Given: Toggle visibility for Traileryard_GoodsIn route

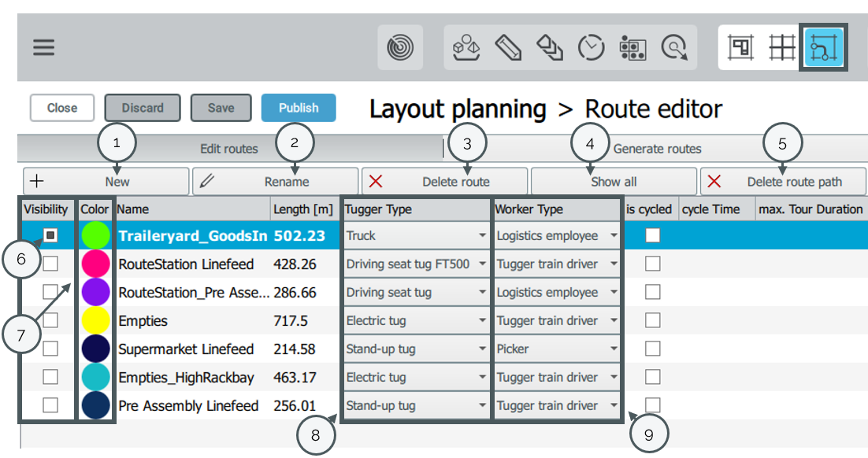Looking at the screenshot, I should coord(50,235).
